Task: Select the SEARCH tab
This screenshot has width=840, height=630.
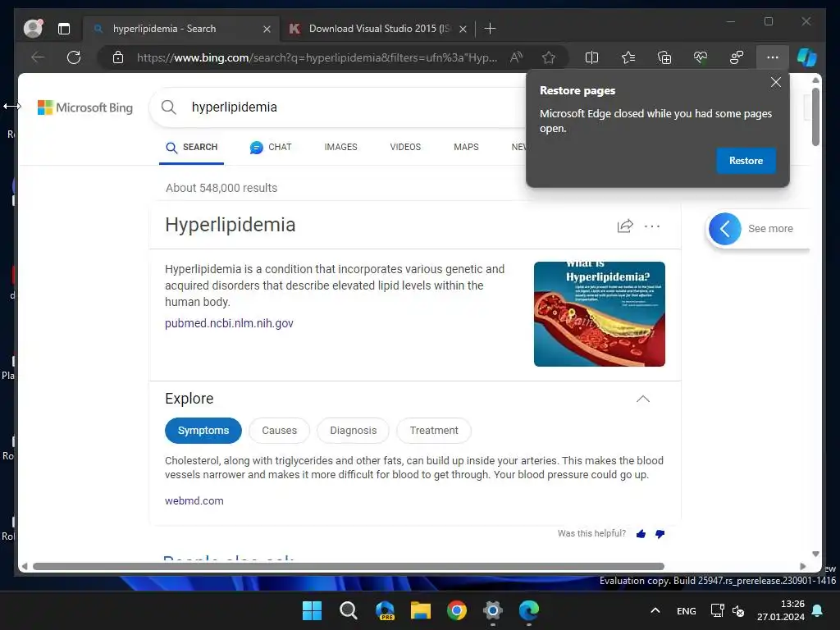Action: pyautogui.click(x=191, y=148)
